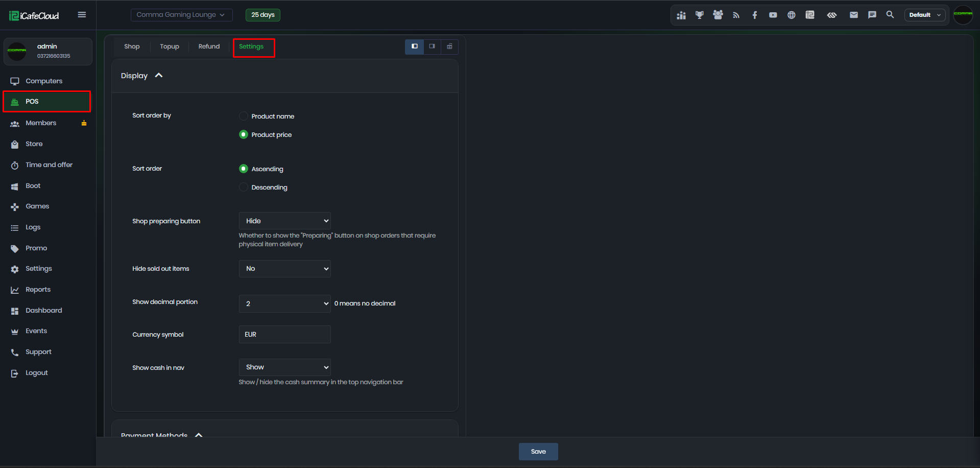Toggle the hamburger menu icon
This screenshot has width=980, height=468.
pyautogui.click(x=82, y=14)
